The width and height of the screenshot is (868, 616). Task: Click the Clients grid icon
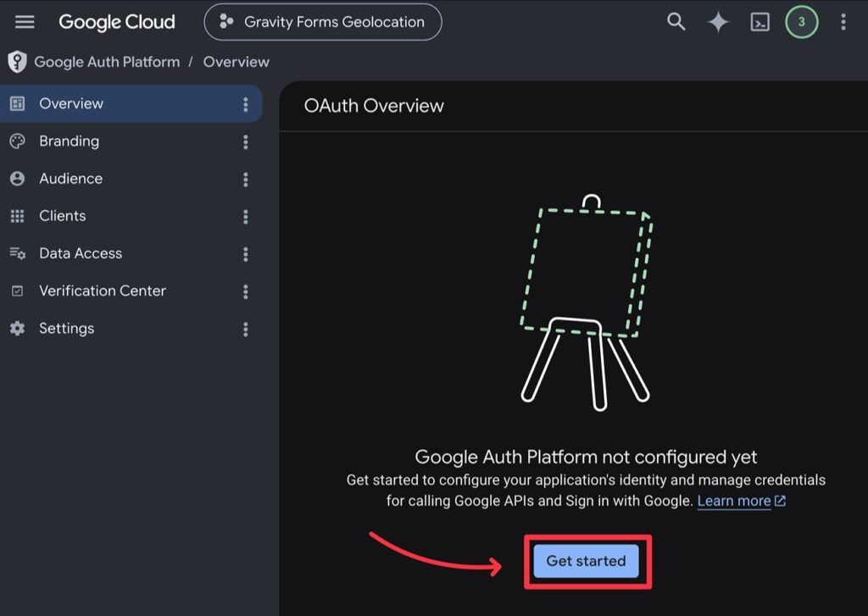[17, 216]
